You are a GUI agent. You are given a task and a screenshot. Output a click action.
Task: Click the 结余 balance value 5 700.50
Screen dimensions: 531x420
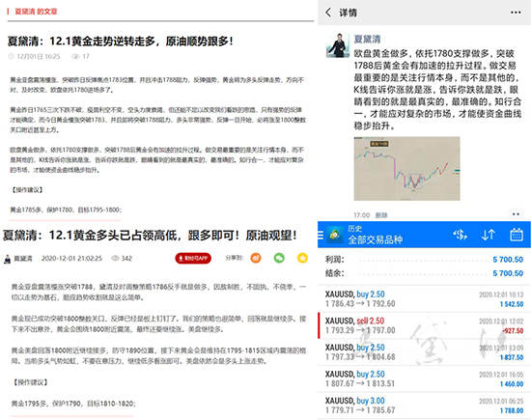(508, 273)
